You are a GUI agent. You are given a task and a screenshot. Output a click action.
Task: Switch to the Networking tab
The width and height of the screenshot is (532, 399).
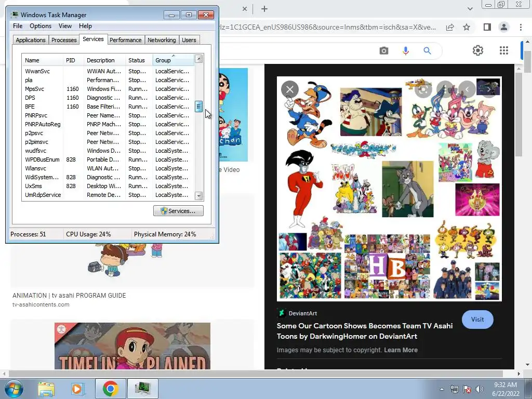point(162,40)
